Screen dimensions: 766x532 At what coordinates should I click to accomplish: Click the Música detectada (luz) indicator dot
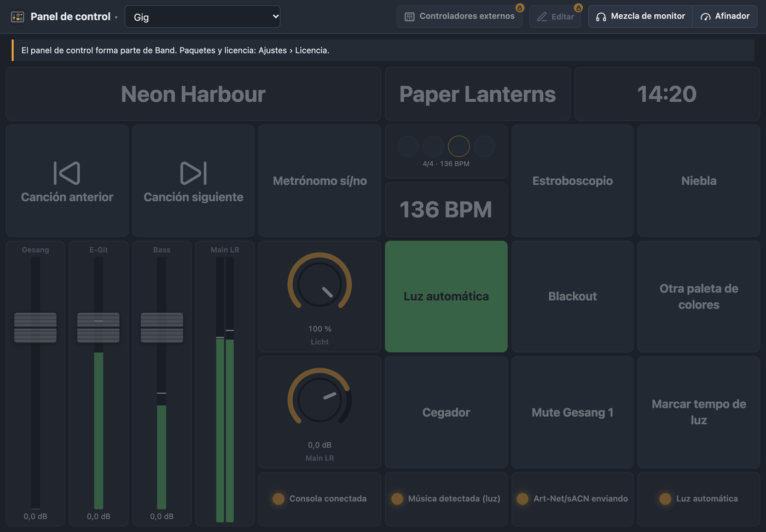(397, 499)
